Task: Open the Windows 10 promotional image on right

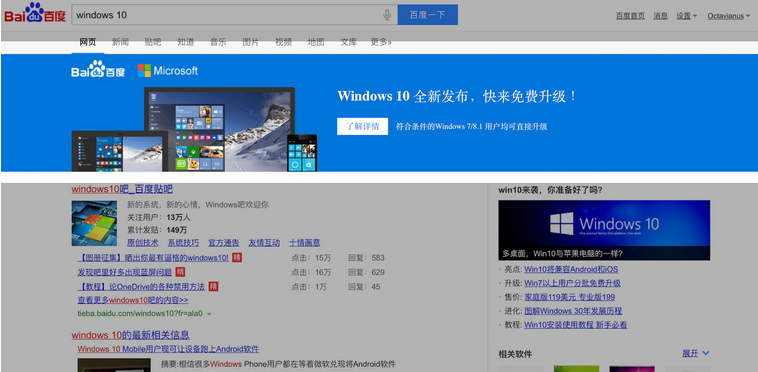Action: 604,230
